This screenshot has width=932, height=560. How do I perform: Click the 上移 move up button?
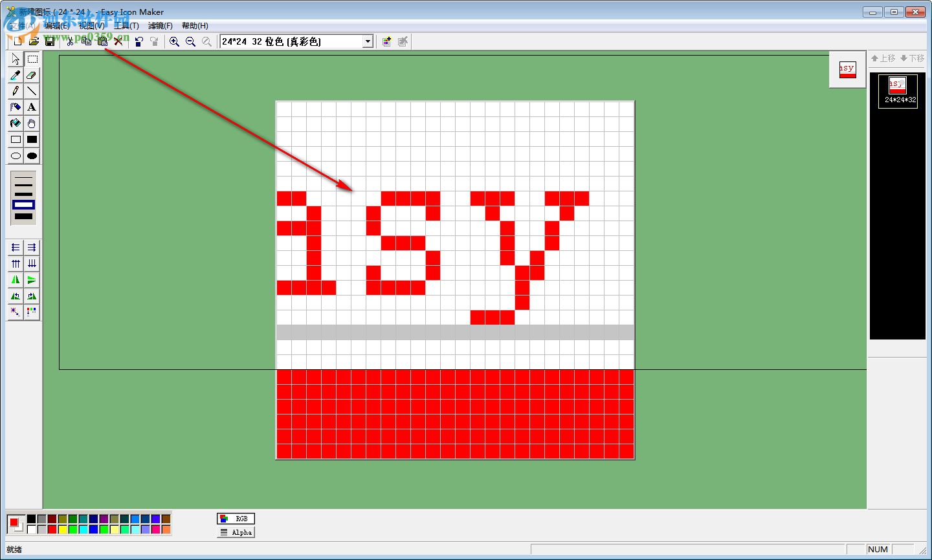coord(883,58)
